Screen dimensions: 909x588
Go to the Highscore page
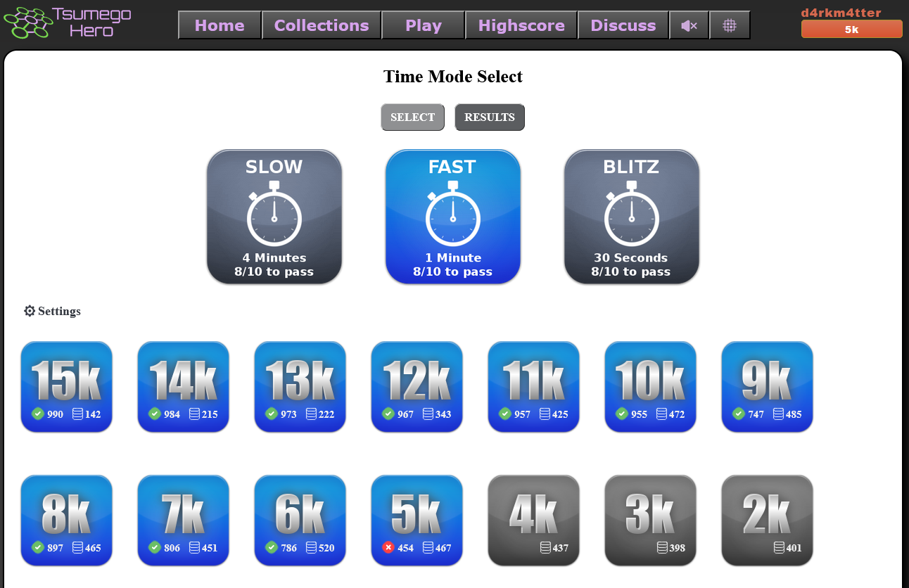(x=521, y=26)
